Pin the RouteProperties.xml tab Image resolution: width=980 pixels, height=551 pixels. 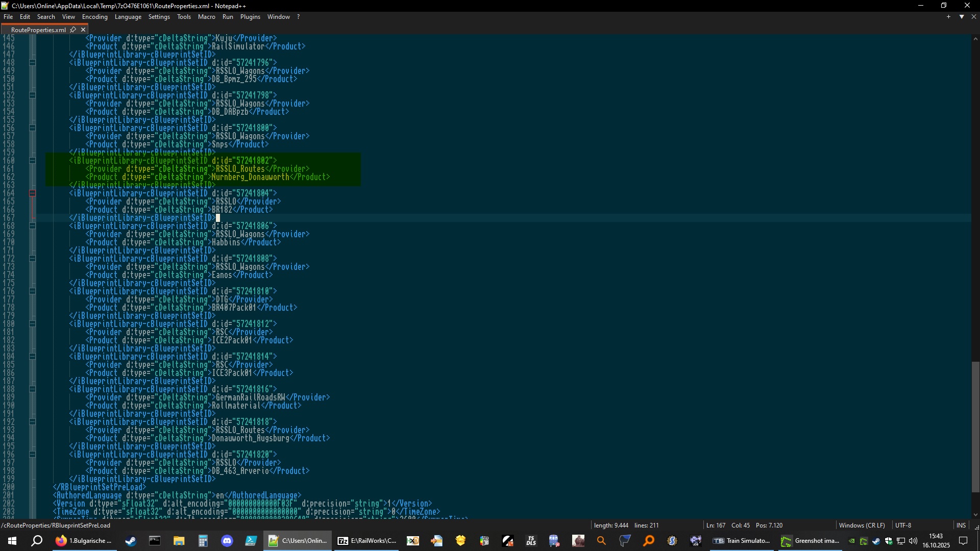(73, 30)
